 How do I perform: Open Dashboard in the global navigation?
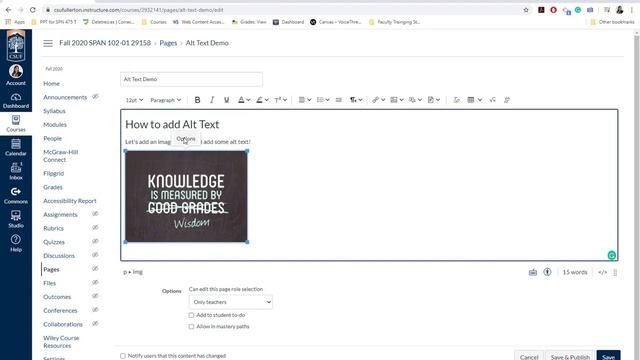coord(16,101)
